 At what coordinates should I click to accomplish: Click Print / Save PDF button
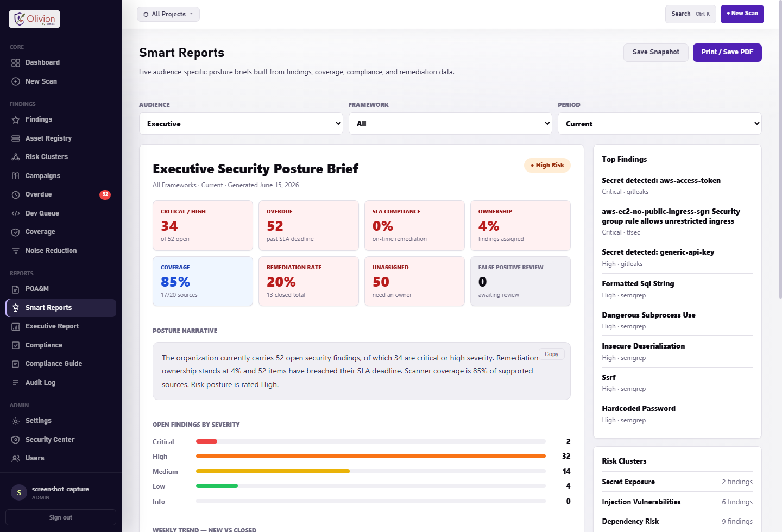727,52
